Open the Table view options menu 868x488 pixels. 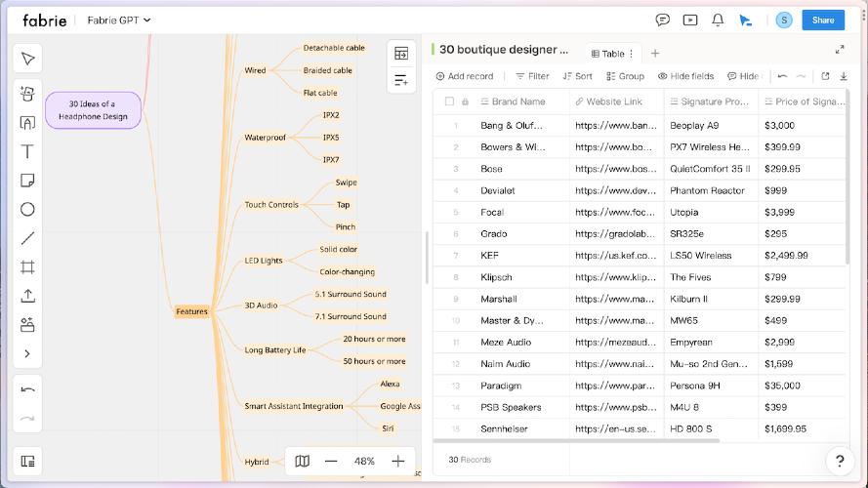(632, 54)
